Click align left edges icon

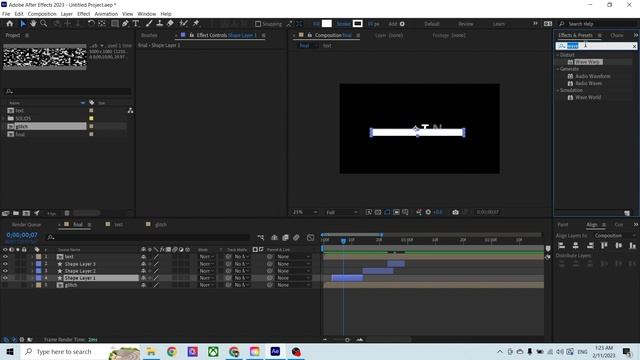(562, 246)
